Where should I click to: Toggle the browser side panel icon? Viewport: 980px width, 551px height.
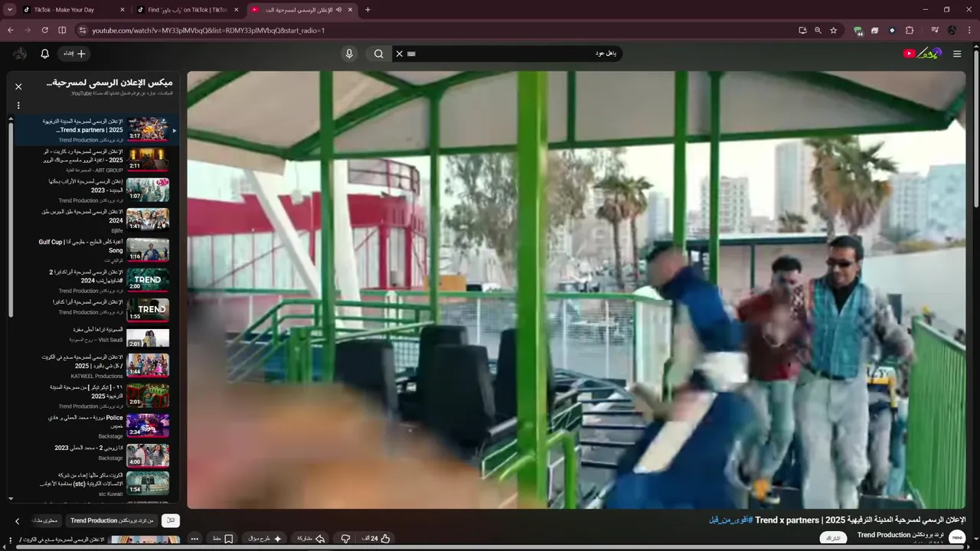pyautogui.click(x=62, y=31)
